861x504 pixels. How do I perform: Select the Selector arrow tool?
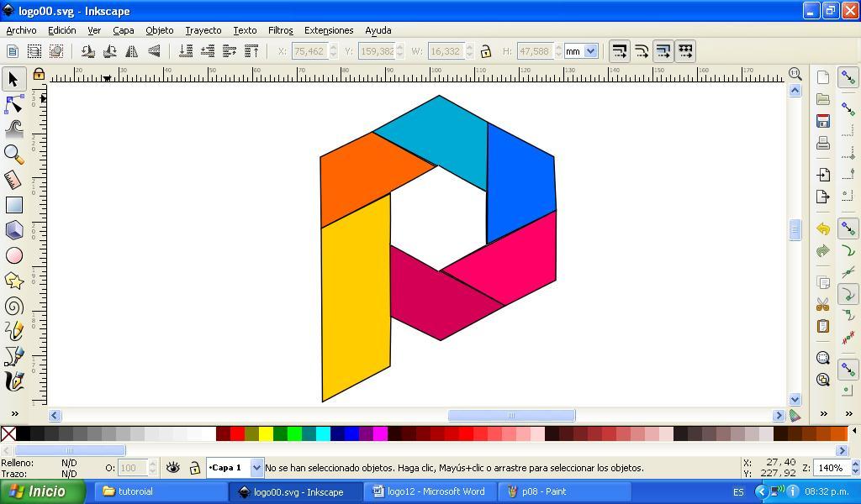tap(13, 80)
